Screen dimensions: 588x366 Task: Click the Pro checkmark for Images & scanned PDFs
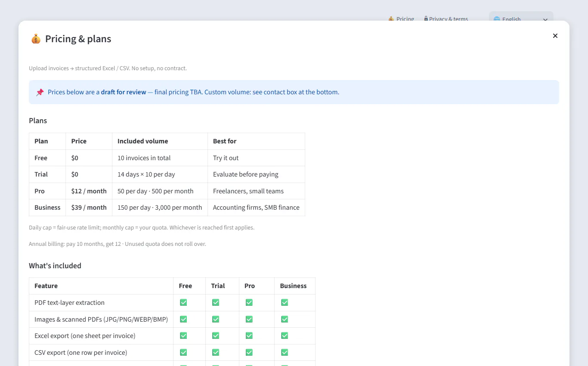pyautogui.click(x=249, y=319)
